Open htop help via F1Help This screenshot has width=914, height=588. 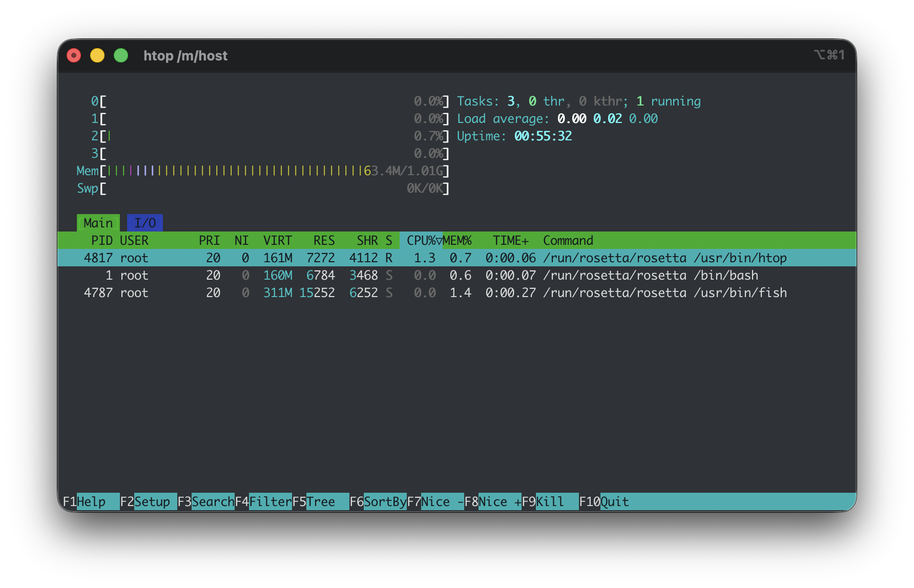[90, 501]
